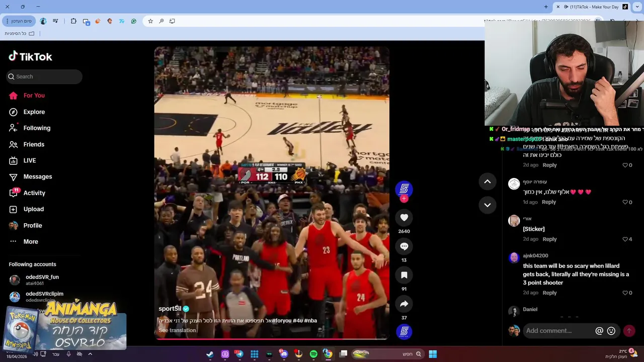Open the all bookmarks folder
This screenshot has width=644, height=362.
click(x=19, y=33)
